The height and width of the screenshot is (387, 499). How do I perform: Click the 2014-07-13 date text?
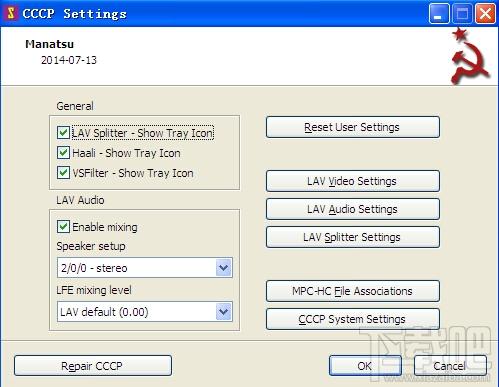click(69, 60)
